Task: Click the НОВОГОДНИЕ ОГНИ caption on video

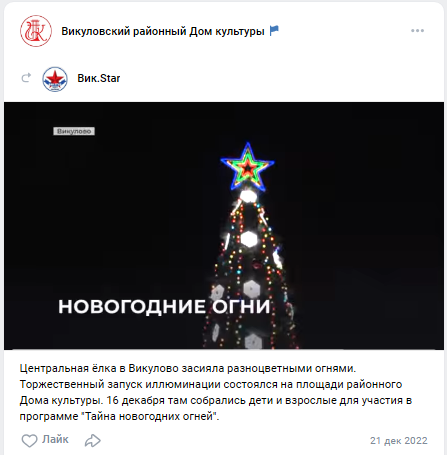Action: (164, 307)
